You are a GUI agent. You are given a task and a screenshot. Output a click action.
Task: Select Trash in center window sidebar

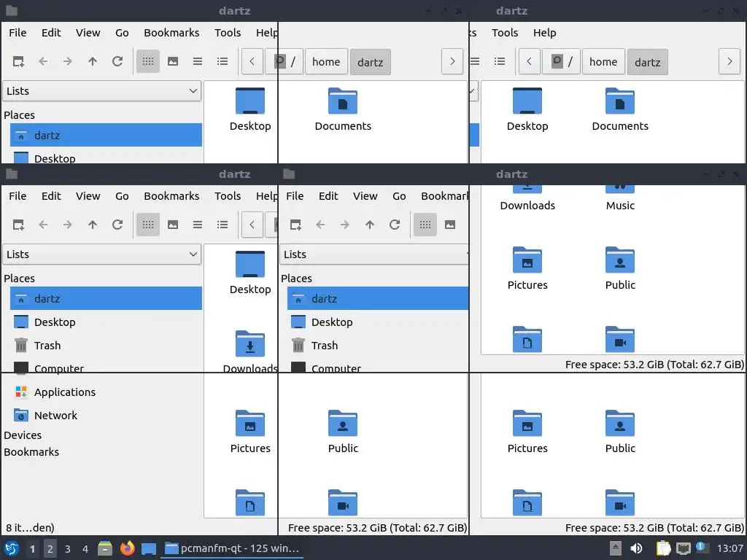tap(378, 345)
